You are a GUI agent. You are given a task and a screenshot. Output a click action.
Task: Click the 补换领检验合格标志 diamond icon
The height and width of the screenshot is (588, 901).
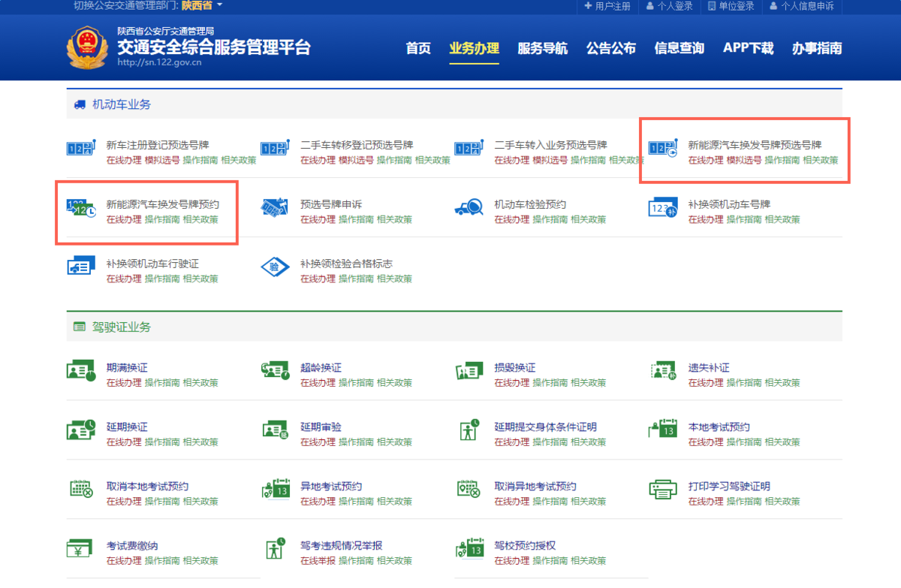tap(275, 267)
